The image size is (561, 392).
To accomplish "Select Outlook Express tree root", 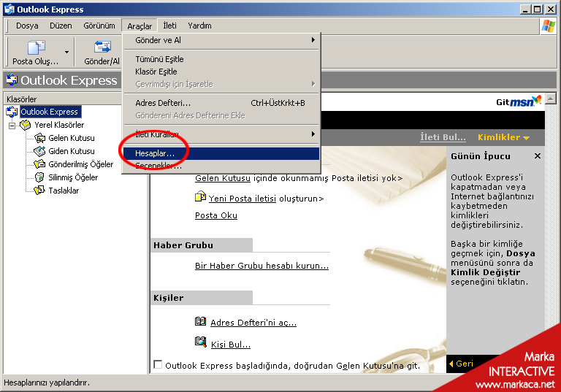I will click(x=50, y=112).
